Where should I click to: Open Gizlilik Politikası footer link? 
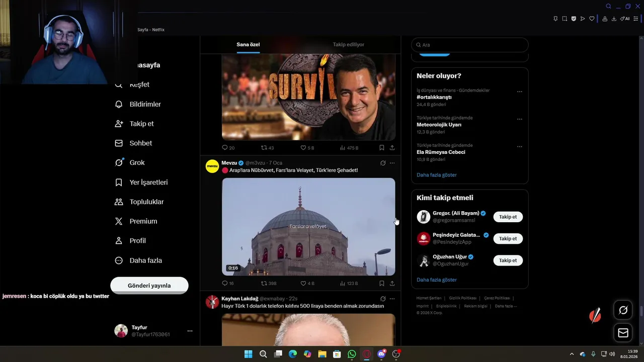tap(462, 298)
